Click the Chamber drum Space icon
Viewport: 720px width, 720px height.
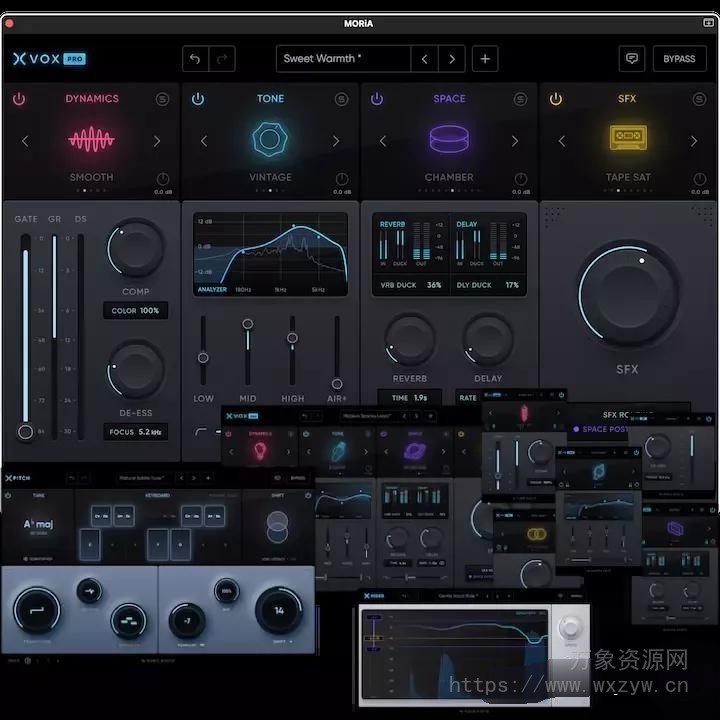click(449, 139)
